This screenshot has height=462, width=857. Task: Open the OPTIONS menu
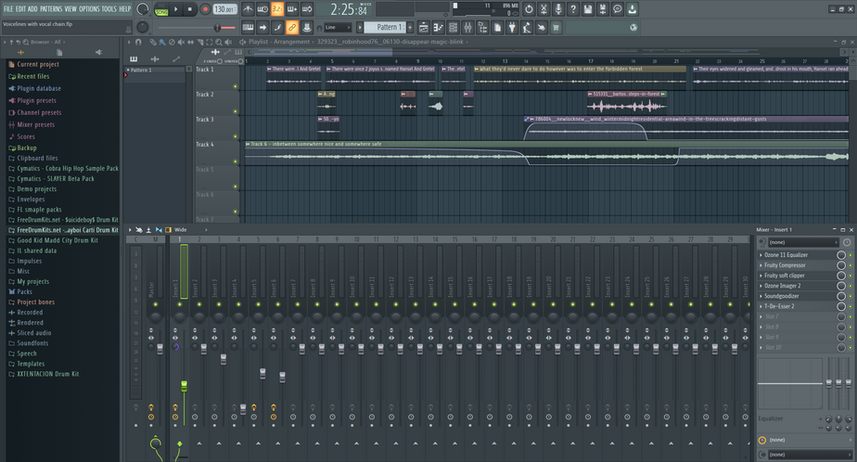tap(89, 9)
